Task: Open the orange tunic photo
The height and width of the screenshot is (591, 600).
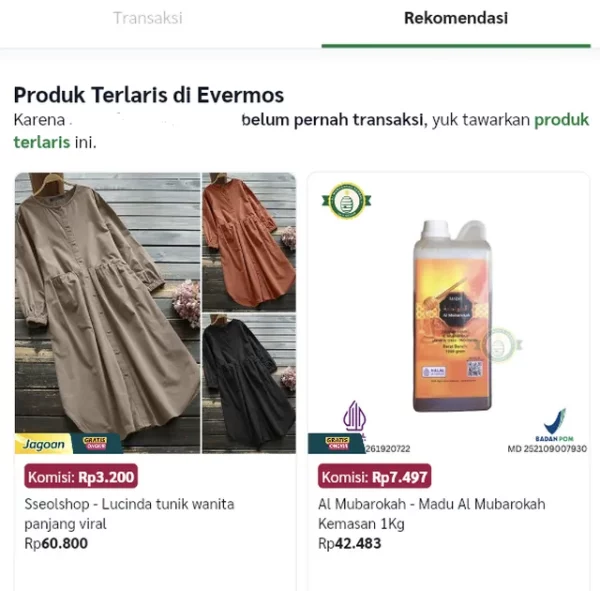Action: click(249, 242)
